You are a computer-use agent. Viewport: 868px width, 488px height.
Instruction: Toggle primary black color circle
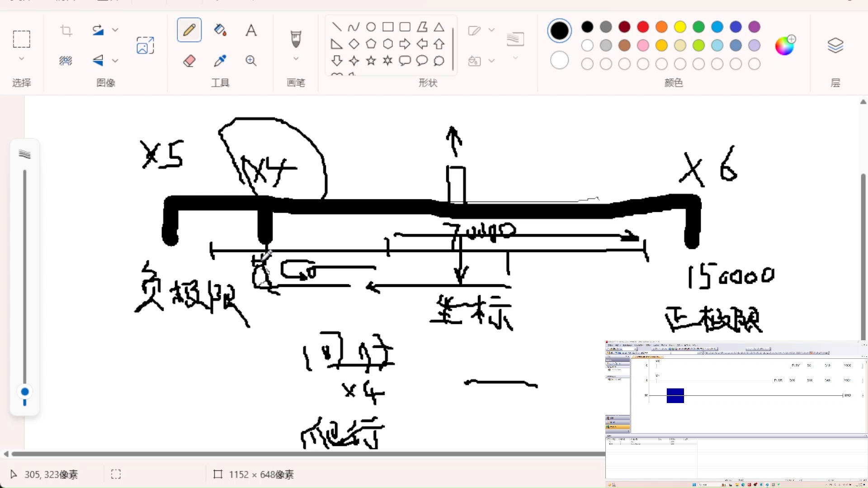pyautogui.click(x=559, y=31)
